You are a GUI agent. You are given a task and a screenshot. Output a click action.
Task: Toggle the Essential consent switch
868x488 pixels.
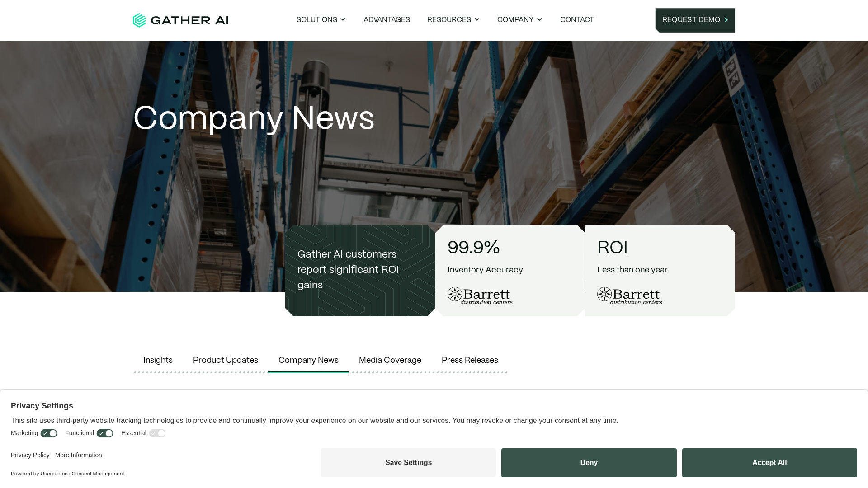[157, 433]
